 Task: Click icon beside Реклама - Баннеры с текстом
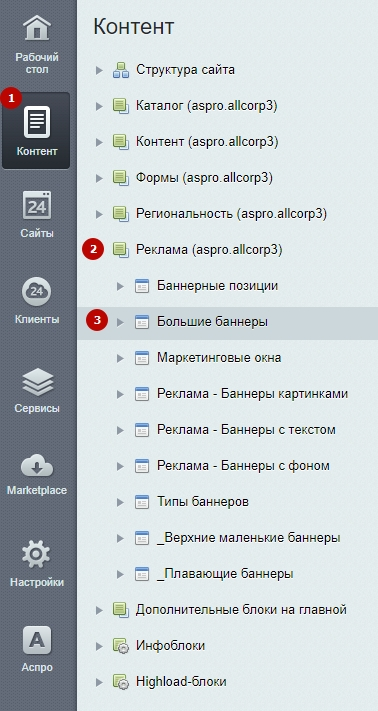pos(142,430)
